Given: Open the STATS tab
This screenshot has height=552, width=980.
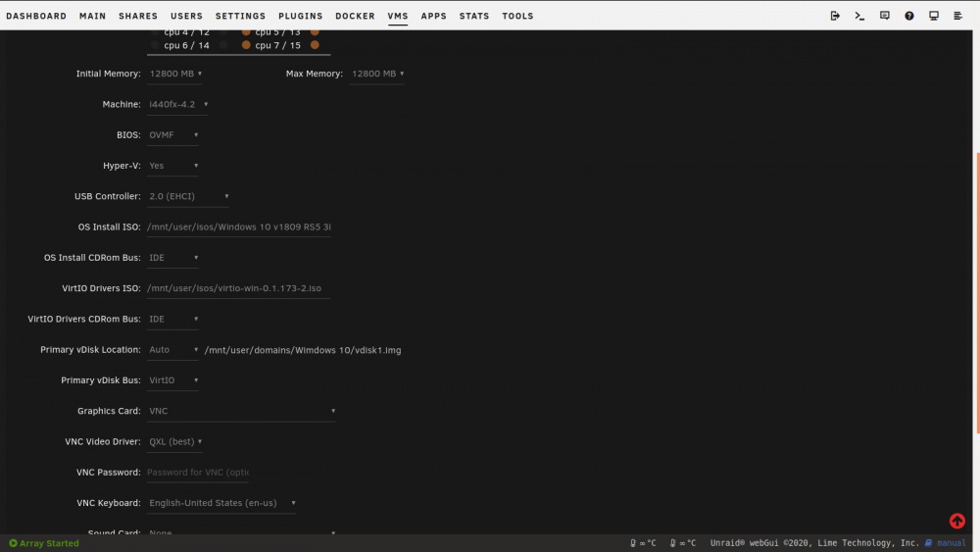Looking at the screenshot, I should point(474,16).
